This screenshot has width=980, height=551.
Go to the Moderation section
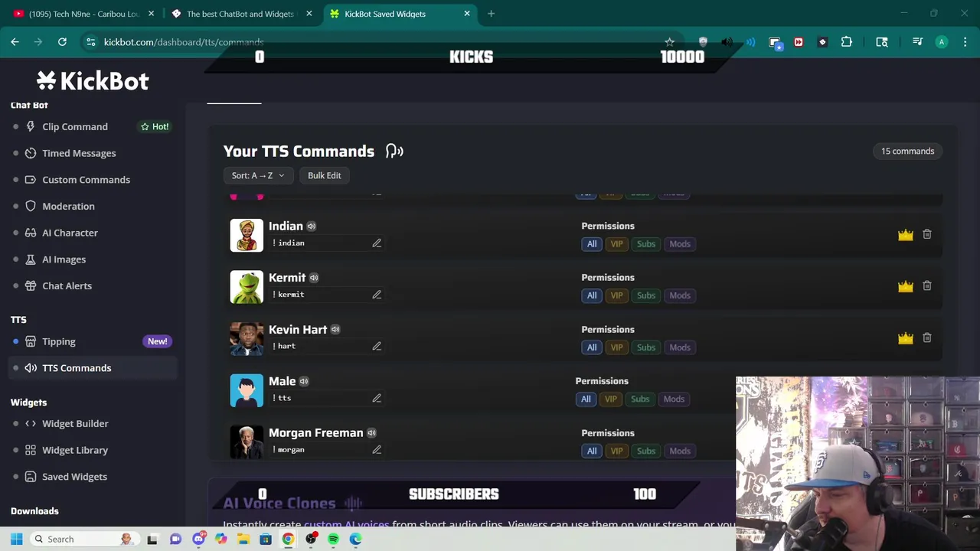(68, 206)
